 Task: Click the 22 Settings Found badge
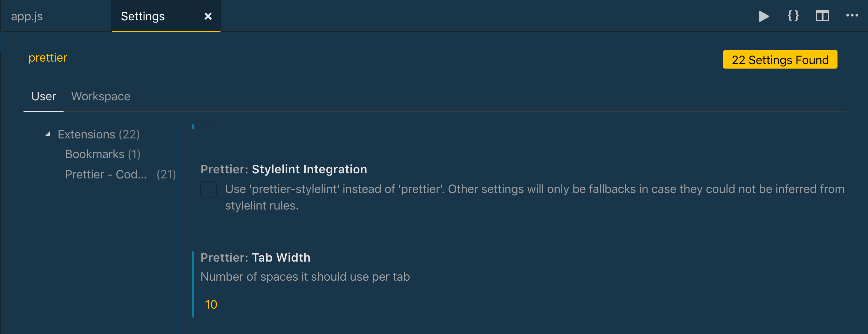(x=780, y=60)
